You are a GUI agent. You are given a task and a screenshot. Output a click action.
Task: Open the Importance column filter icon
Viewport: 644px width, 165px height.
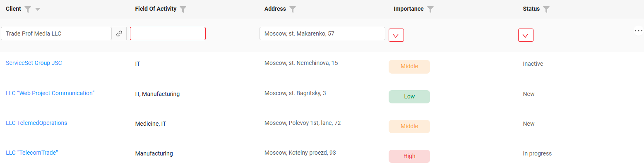coord(430,9)
